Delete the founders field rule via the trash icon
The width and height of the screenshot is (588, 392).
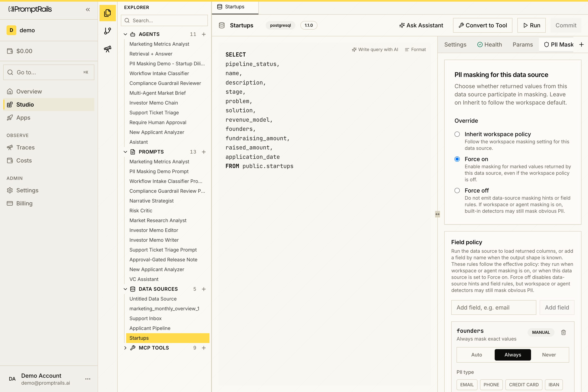coord(563,332)
